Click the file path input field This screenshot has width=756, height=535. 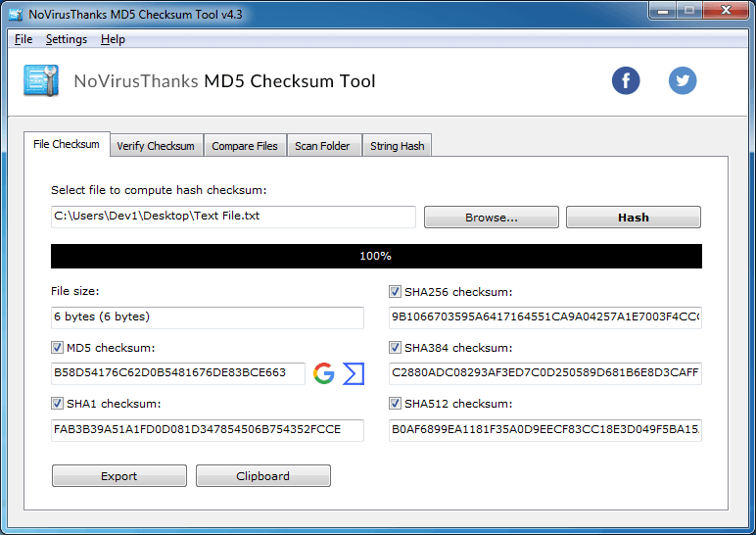233,217
